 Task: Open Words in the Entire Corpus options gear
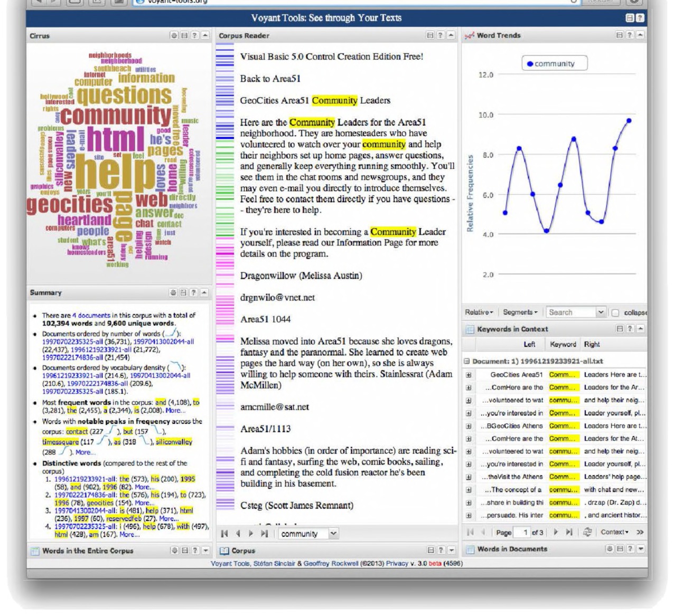174,551
